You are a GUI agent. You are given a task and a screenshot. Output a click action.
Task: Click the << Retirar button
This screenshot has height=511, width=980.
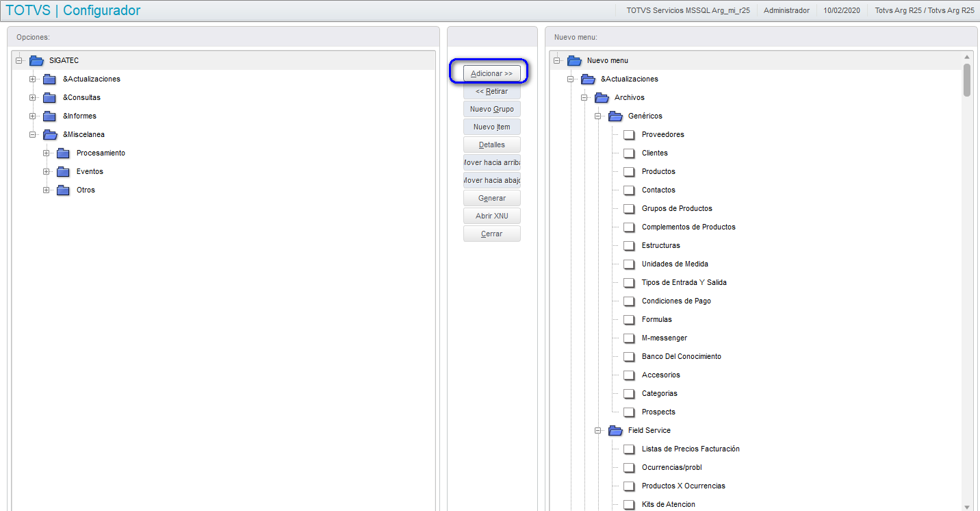click(491, 91)
